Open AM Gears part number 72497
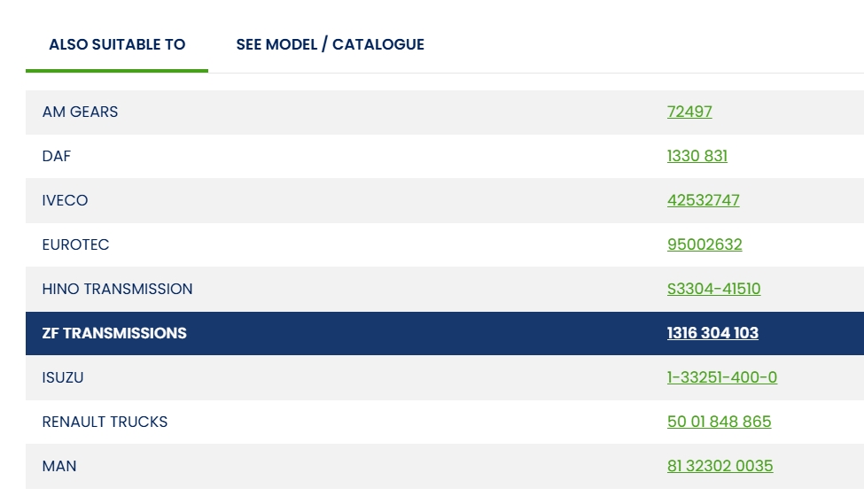 coord(689,112)
